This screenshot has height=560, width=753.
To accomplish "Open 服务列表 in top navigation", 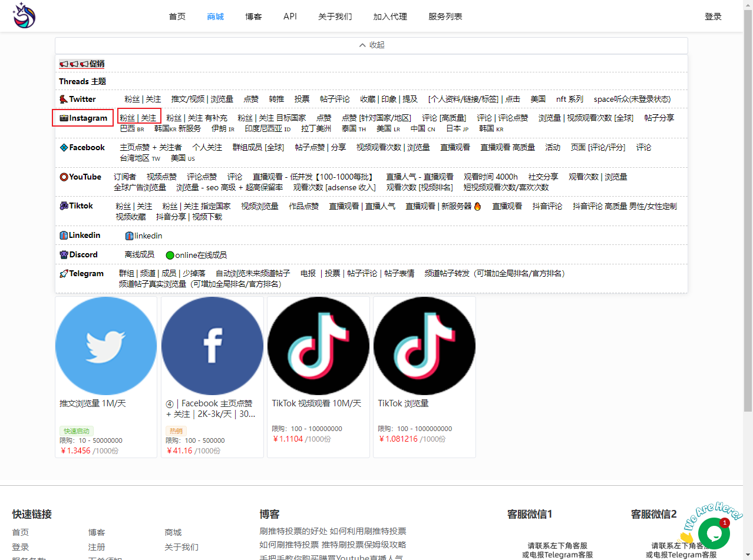I will pos(445,16).
